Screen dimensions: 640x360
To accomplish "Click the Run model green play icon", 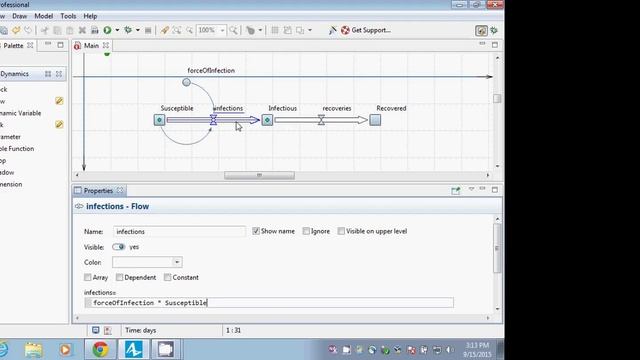I will pos(107,30).
